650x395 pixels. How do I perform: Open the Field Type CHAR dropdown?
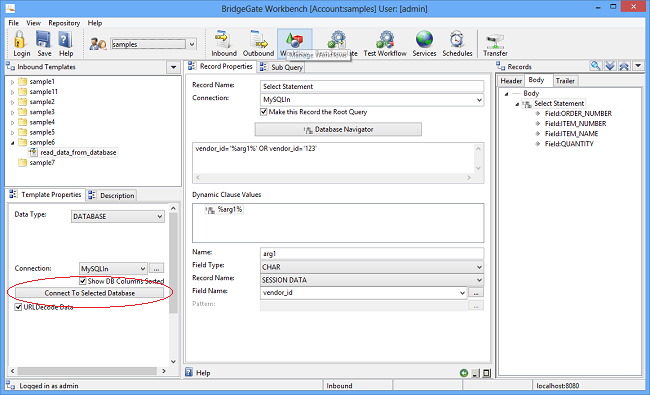point(479,267)
